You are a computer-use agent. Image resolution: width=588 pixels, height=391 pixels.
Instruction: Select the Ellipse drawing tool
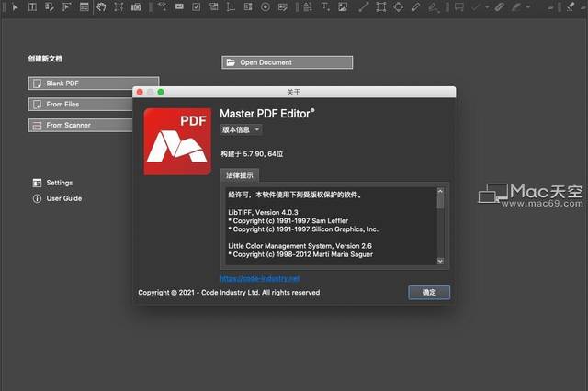click(398, 7)
